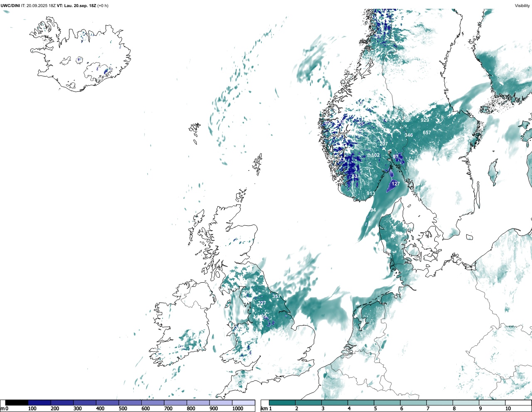The width and height of the screenshot is (532, 412).
Task: Select the 700–800 m legend swatch
Action: point(175,403)
